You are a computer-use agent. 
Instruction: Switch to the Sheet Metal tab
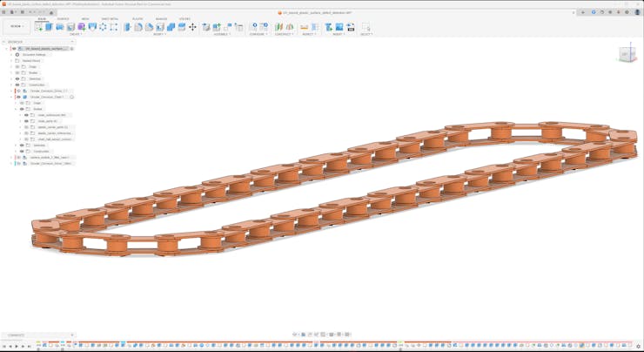tap(110, 18)
